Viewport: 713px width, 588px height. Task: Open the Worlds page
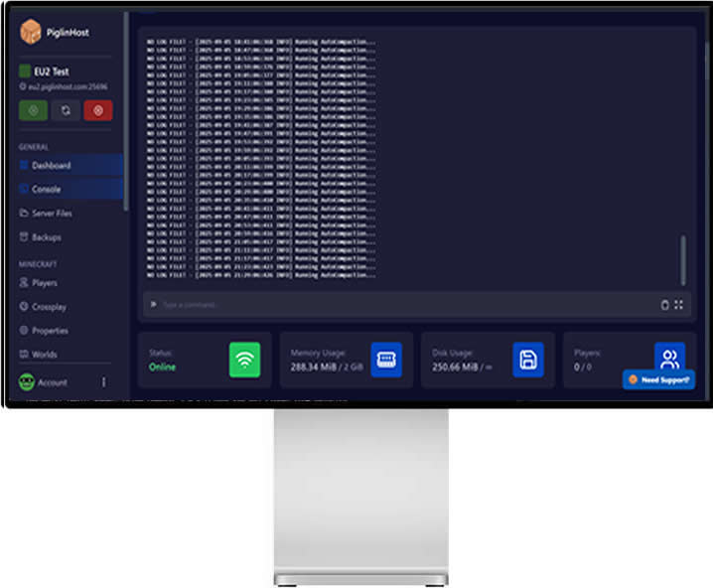[x=38, y=355]
